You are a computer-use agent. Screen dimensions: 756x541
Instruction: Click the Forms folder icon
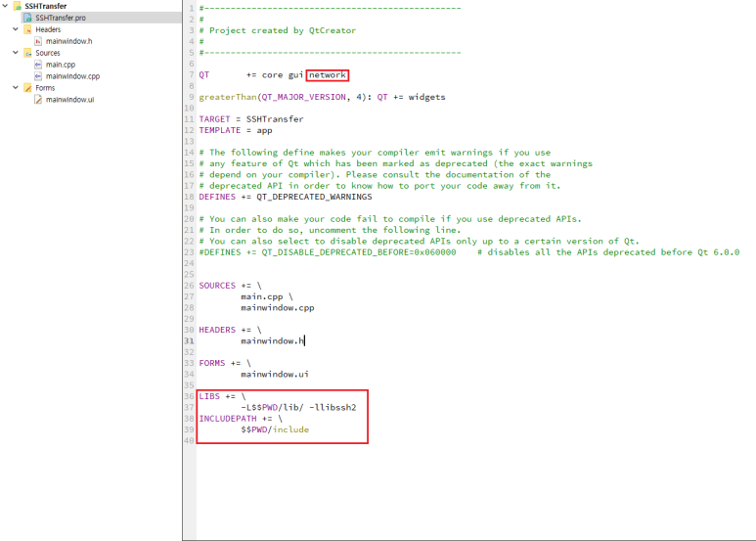click(28, 88)
